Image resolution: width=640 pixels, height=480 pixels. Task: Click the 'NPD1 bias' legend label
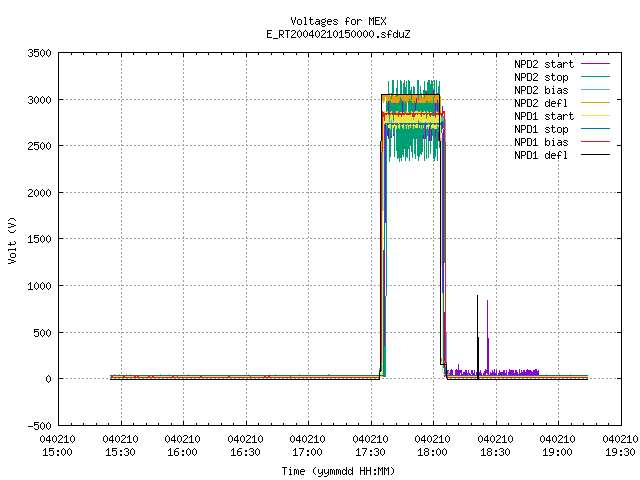[x=541, y=142]
